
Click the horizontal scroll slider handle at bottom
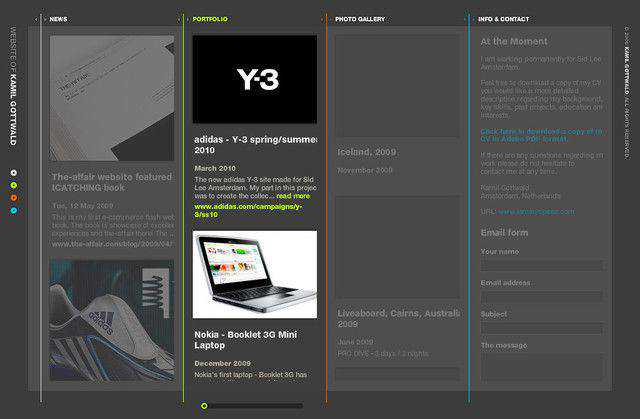204,406
